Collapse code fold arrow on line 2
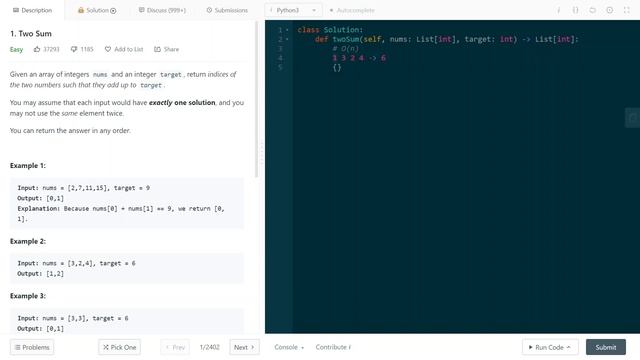Viewport: 640px width, 360px height. tap(287, 39)
